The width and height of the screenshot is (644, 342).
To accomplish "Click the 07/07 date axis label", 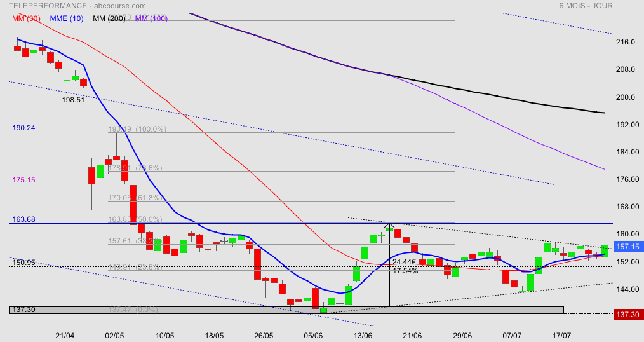I will click(512, 336).
